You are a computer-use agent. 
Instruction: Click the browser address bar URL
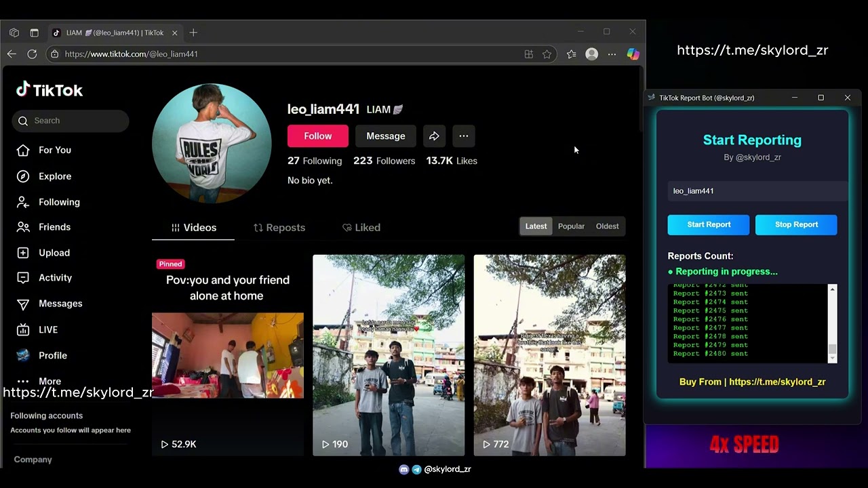[x=132, y=54]
